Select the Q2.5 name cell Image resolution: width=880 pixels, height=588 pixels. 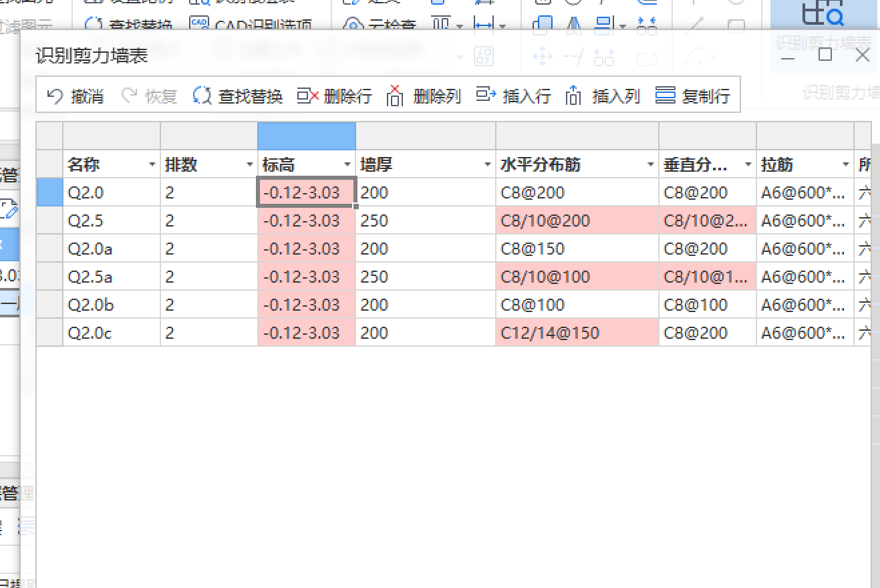(x=112, y=220)
